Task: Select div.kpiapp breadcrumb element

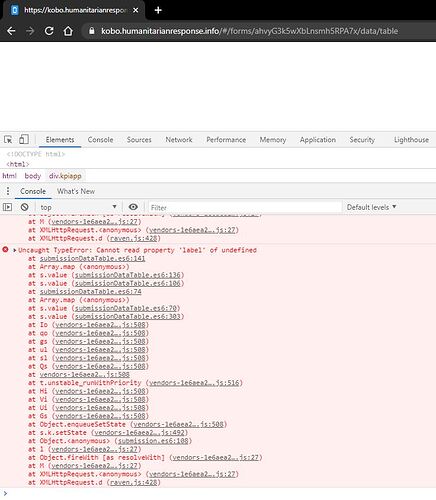Action: coord(65,176)
